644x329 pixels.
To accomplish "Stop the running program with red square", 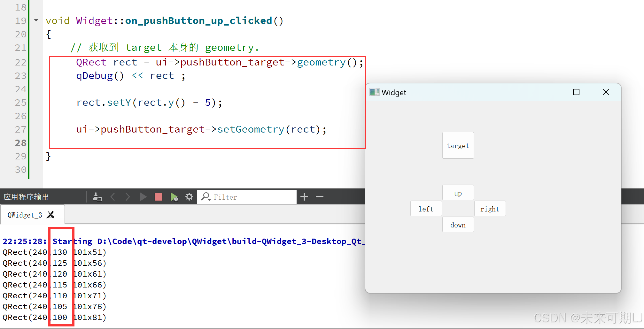I will (x=159, y=197).
